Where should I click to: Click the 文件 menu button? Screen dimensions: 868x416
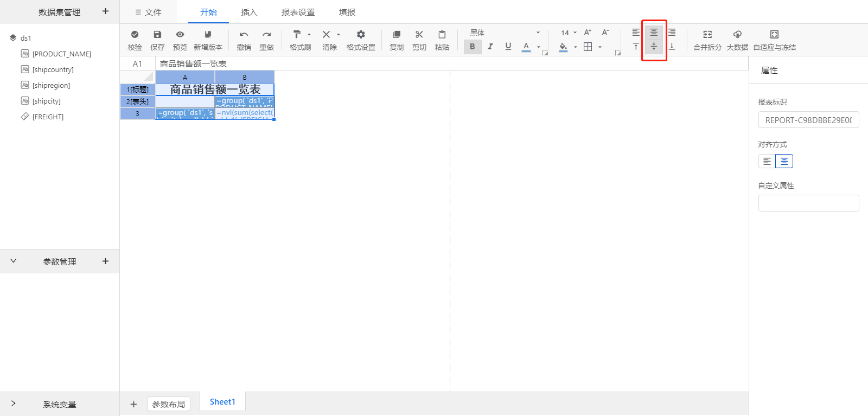148,12
